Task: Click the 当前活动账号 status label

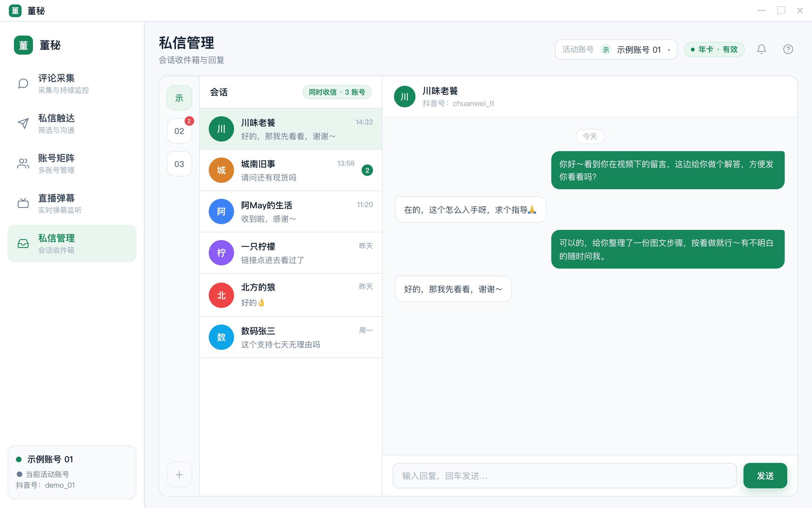Action: click(x=47, y=474)
